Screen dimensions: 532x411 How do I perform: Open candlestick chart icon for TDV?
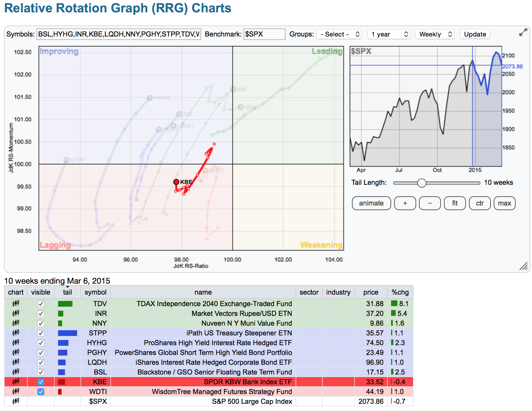(16, 304)
